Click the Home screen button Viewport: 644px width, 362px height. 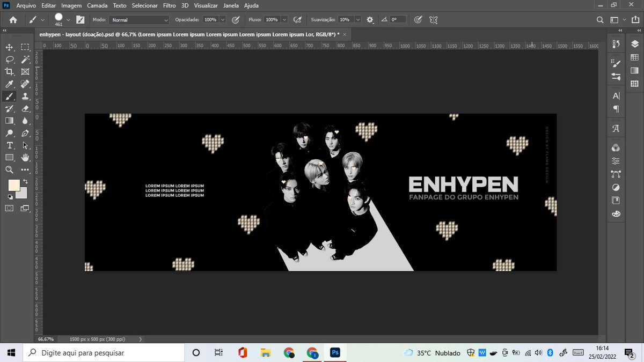click(x=13, y=19)
